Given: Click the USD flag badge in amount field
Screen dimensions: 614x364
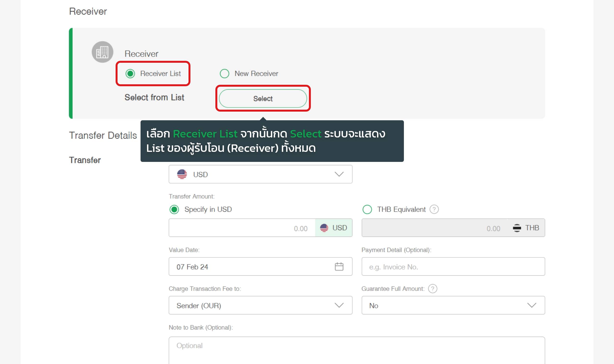Looking at the screenshot, I should (324, 228).
